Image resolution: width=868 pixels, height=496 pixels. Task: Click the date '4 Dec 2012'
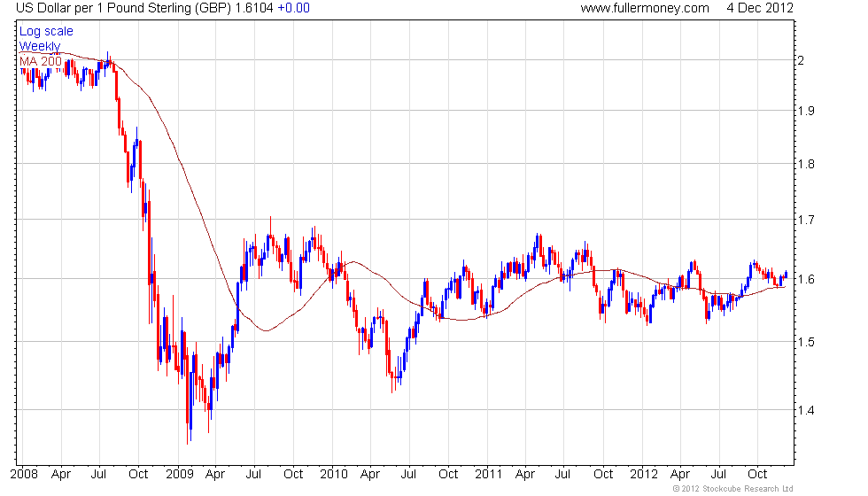pyautogui.click(x=760, y=8)
